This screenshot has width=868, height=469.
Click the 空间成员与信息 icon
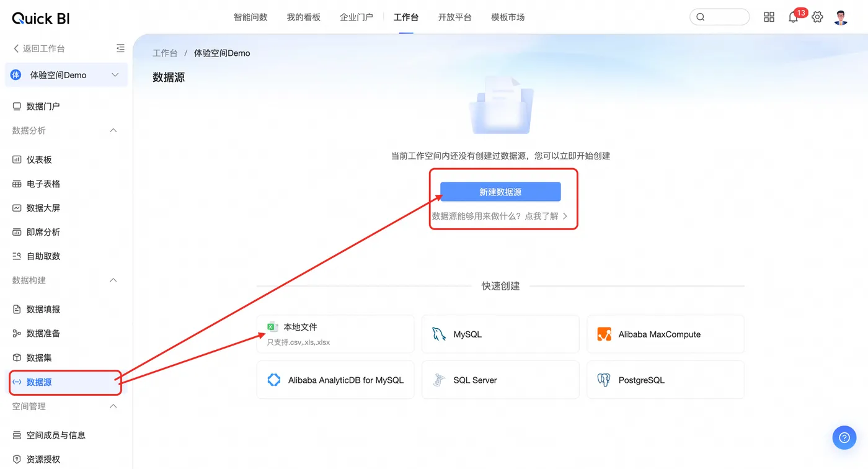17,435
